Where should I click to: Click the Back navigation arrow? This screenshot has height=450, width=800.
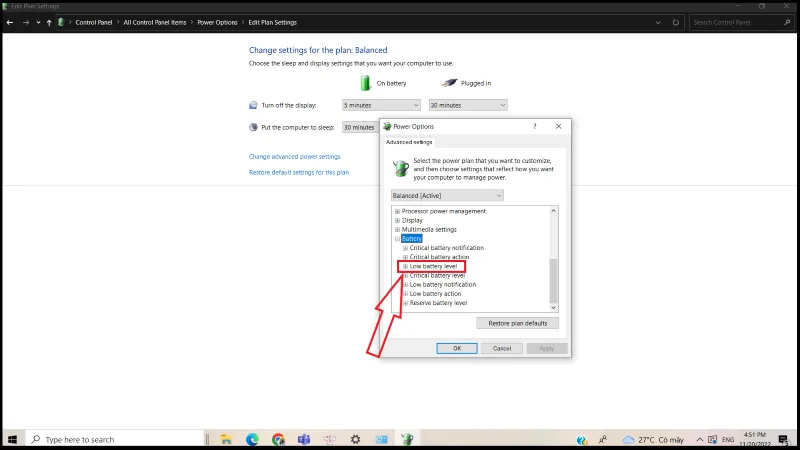(x=10, y=22)
